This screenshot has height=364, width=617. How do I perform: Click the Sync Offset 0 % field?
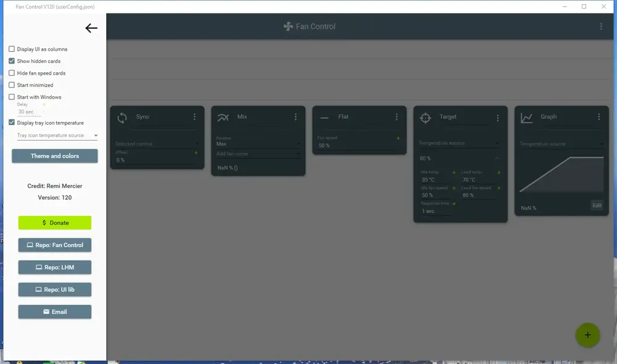tap(154, 160)
